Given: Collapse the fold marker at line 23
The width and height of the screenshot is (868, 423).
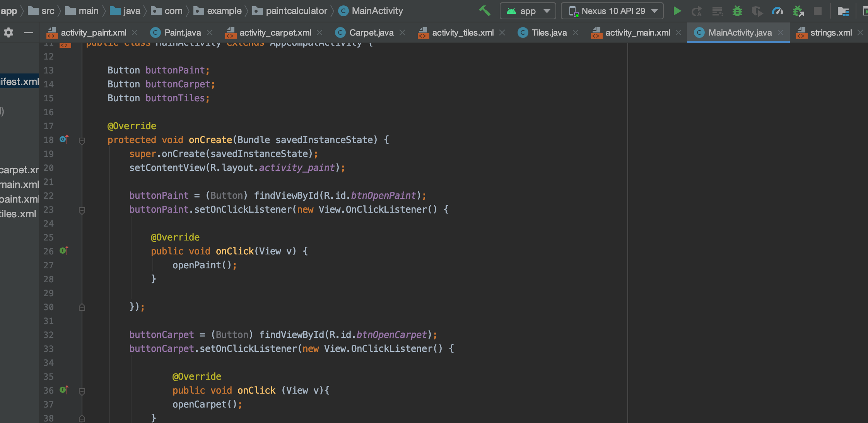Looking at the screenshot, I should point(82,210).
